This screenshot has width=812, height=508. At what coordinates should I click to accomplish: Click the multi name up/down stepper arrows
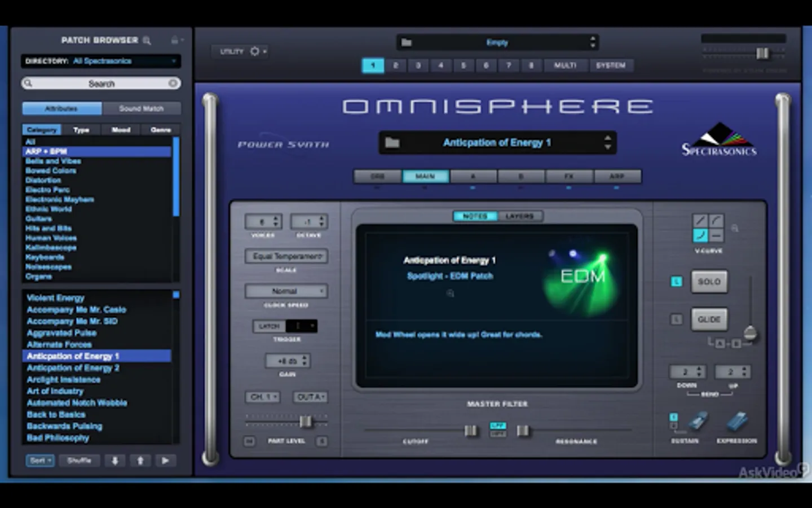pyautogui.click(x=592, y=42)
